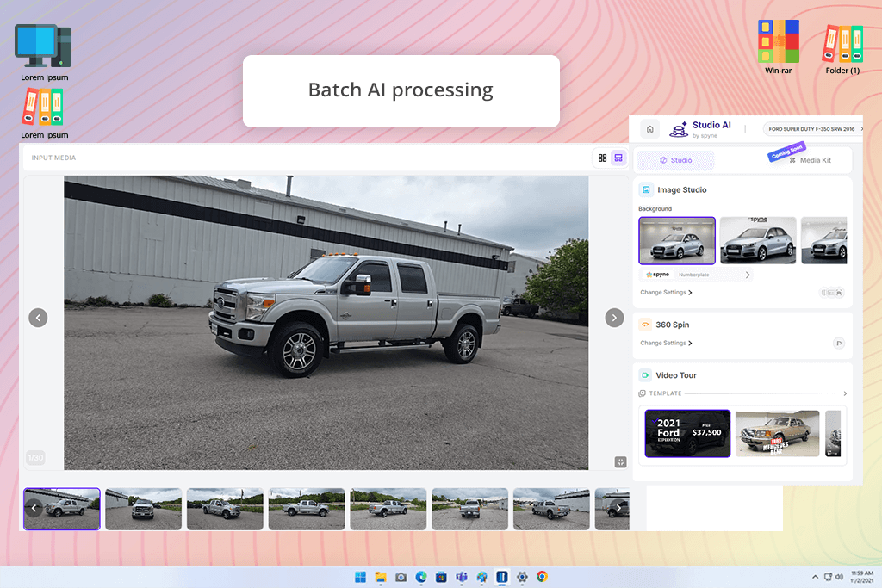This screenshot has width=882, height=588.
Task: Click the Studio AI car logo
Action: click(679, 129)
